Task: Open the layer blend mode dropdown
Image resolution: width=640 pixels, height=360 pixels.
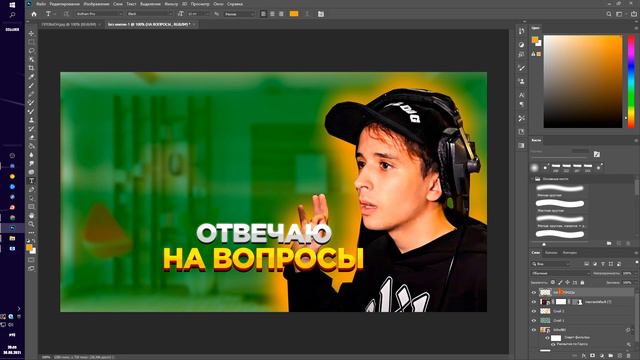Action: [560, 273]
